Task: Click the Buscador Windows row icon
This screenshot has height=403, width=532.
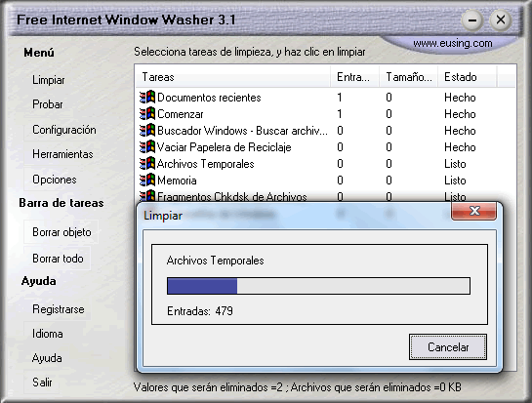Action: click(x=147, y=131)
